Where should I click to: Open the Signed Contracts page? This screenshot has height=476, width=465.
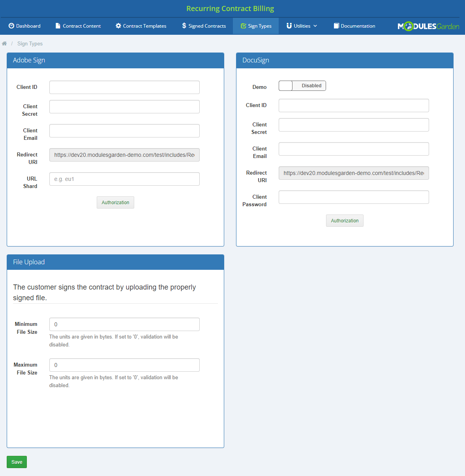click(x=204, y=26)
